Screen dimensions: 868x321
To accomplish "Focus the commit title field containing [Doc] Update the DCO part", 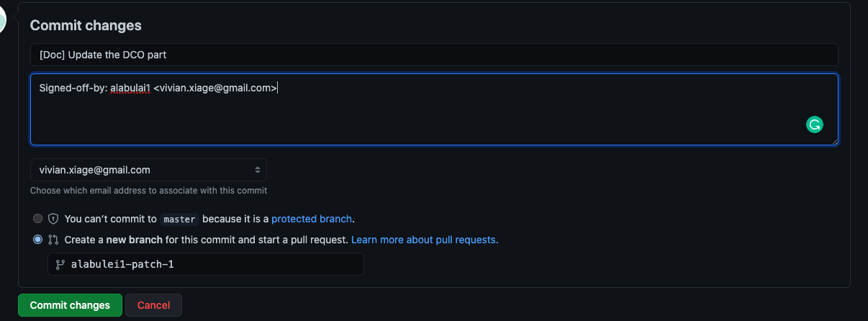I will coord(434,55).
